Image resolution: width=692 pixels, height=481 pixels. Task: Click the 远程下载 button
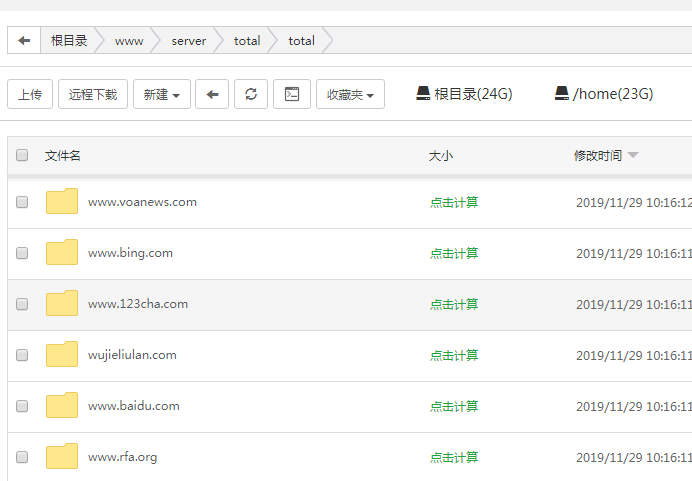93,94
